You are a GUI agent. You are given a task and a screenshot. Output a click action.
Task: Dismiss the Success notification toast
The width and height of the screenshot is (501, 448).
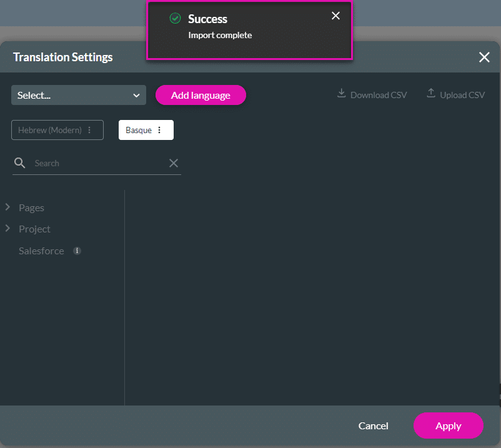click(x=335, y=16)
